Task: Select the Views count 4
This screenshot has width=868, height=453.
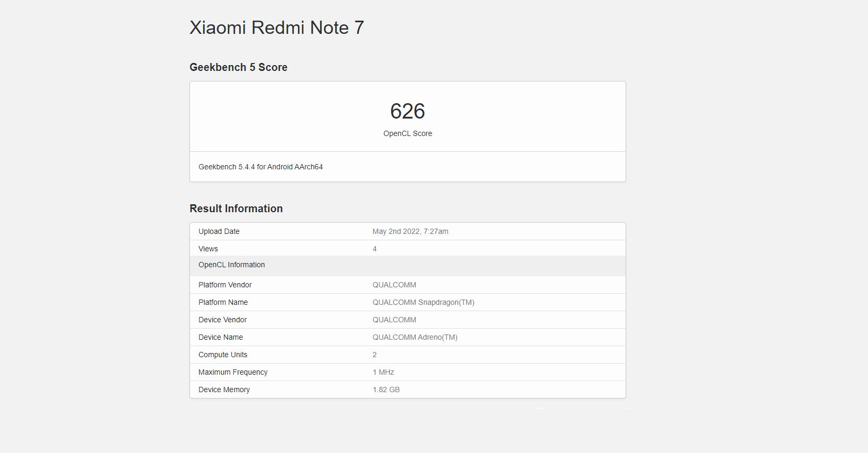Action: pyautogui.click(x=375, y=249)
